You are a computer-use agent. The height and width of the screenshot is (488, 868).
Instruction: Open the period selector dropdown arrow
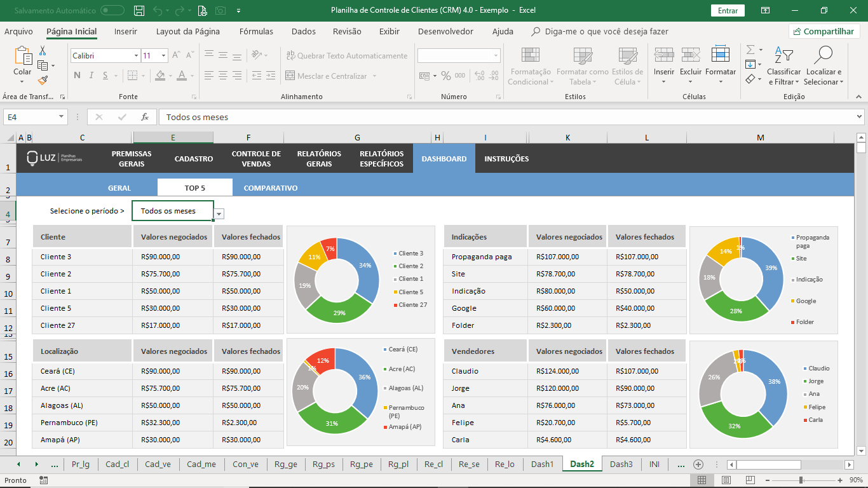(219, 214)
